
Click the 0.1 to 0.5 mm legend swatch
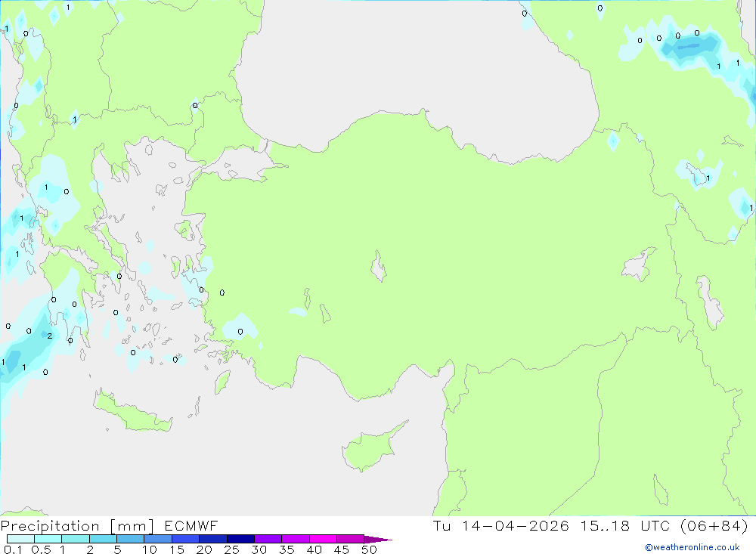(x=20, y=539)
